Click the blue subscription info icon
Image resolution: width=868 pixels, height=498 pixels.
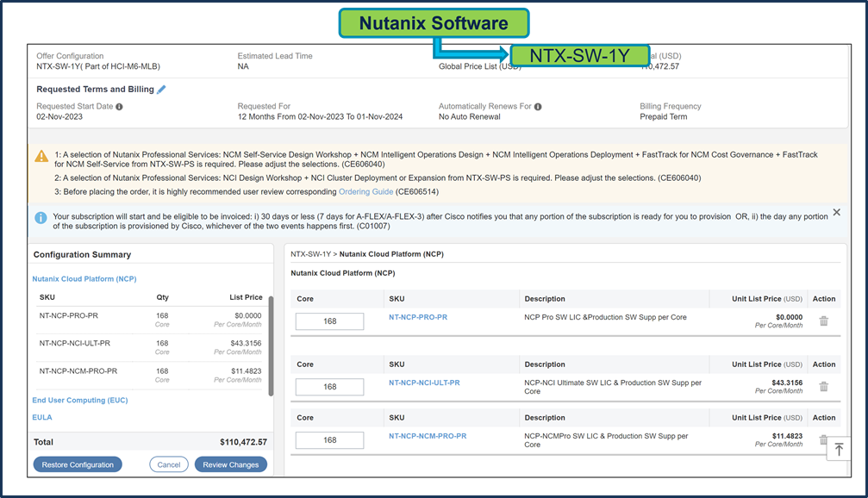(x=41, y=218)
